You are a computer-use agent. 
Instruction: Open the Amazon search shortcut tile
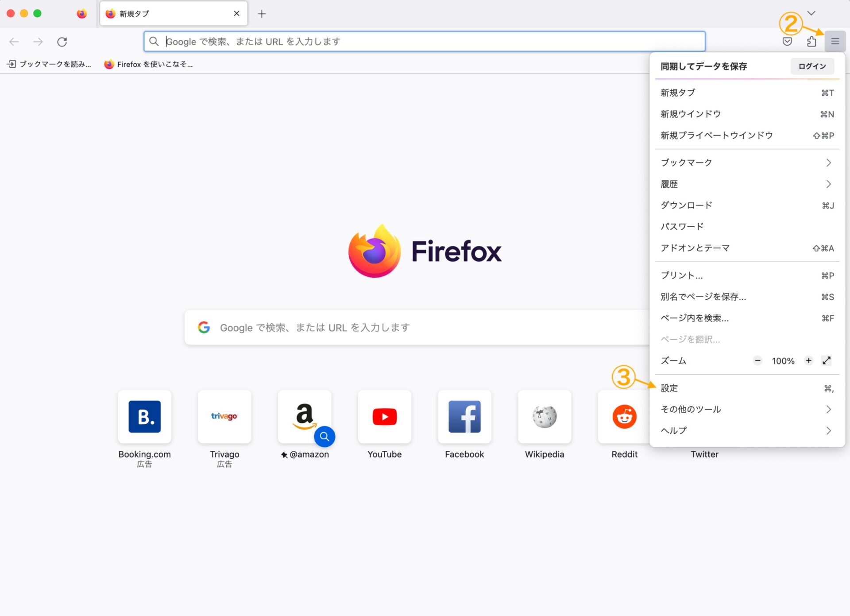(305, 416)
